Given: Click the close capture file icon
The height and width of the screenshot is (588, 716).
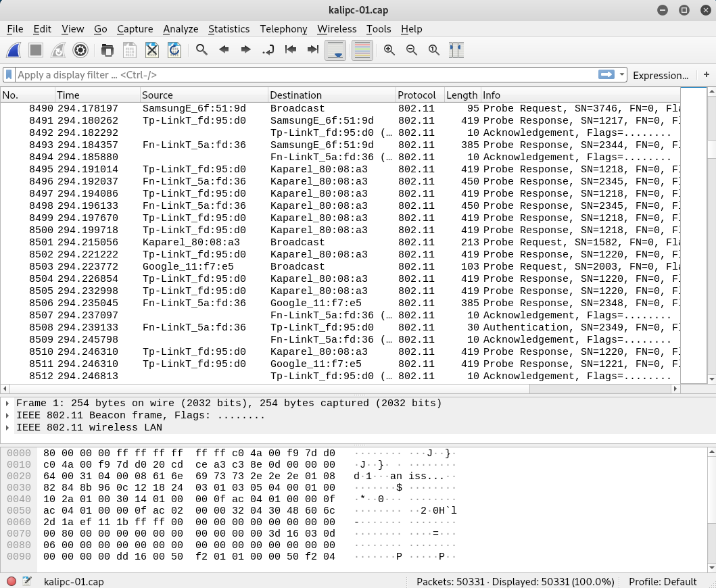Looking at the screenshot, I should pyautogui.click(x=152, y=50).
